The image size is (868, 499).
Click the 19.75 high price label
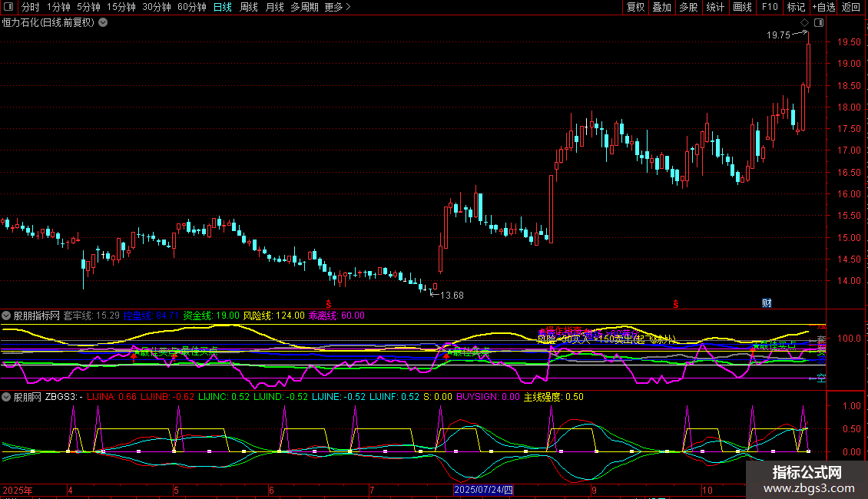[x=777, y=35]
